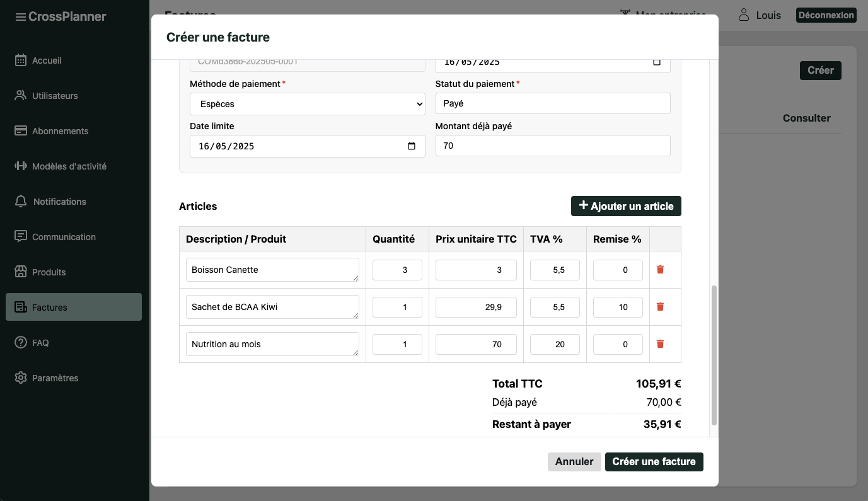The width and height of the screenshot is (868, 501).
Task: Edit quantity for Nutrition au mois
Action: click(x=397, y=344)
